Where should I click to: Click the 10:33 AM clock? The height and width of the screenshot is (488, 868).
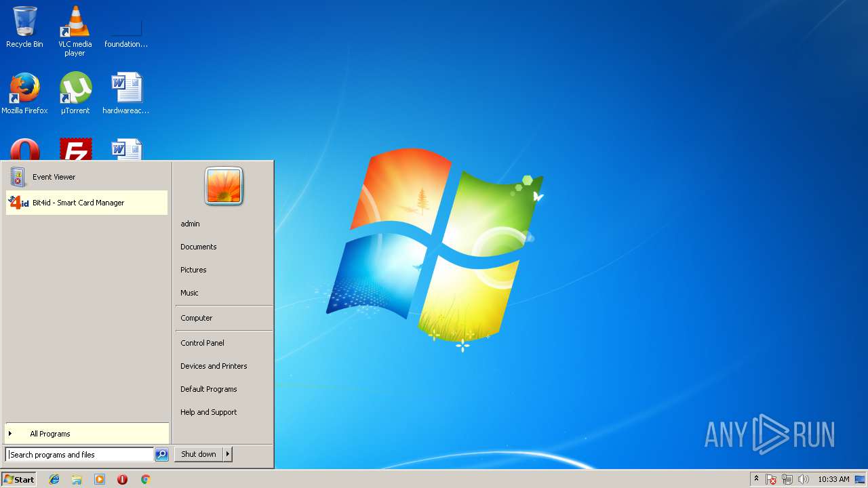coord(833,479)
